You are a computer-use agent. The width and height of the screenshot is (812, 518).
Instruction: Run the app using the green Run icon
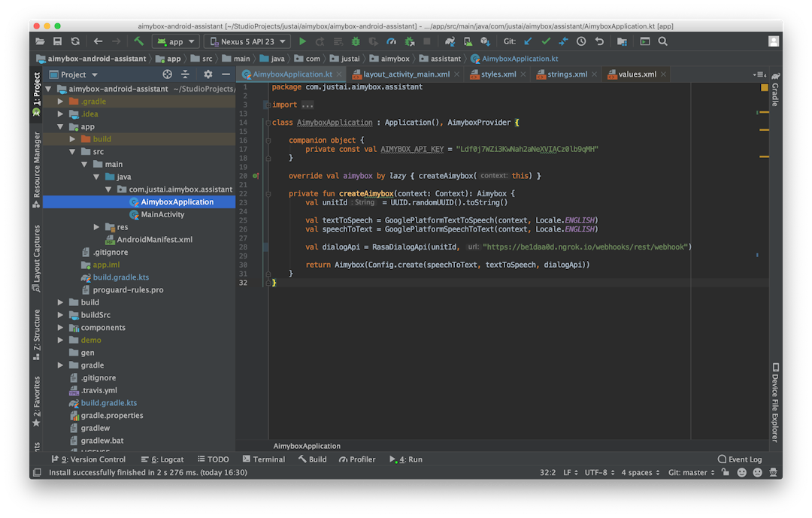click(x=303, y=41)
